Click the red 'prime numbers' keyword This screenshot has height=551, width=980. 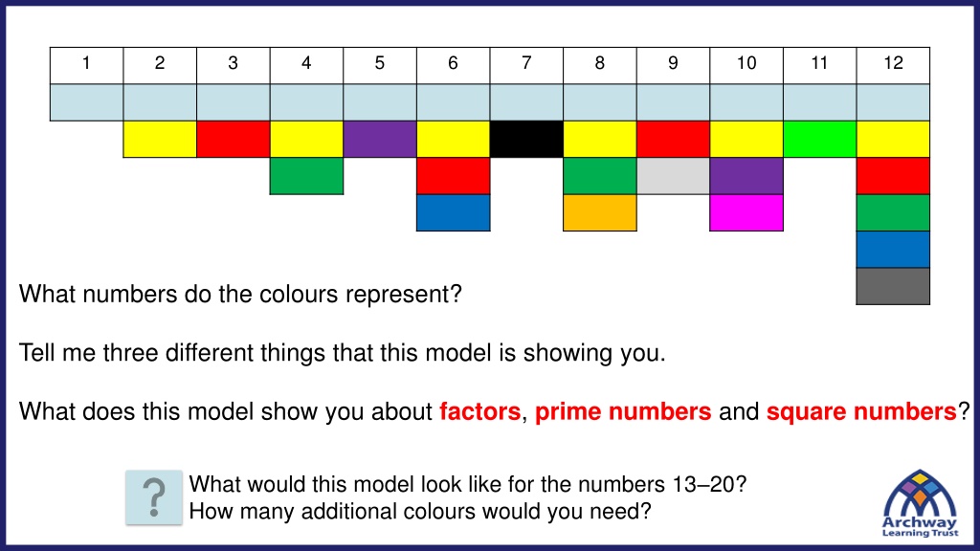623,411
